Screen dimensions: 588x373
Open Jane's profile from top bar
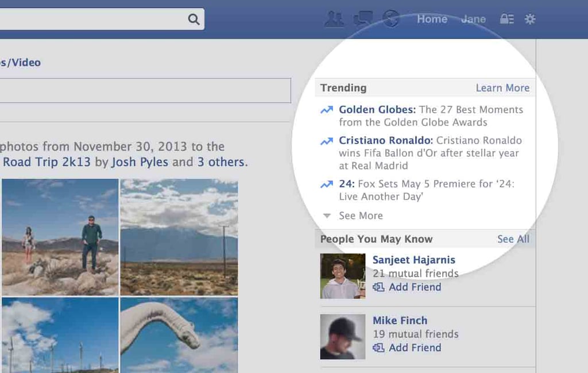click(x=473, y=19)
